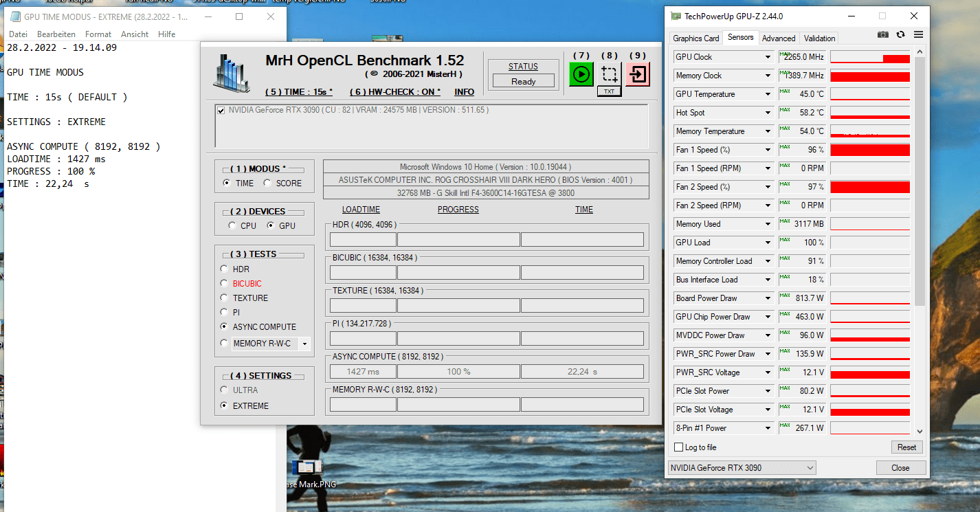
Task: Click the PNG file icon on the desktop
Action: click(307, 468)
